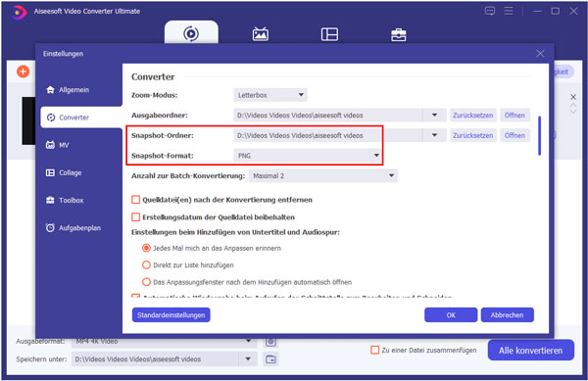Open the MV tab icon in main window
The image size is (588, 381).
pyautogui.click(x=261, y=34)
